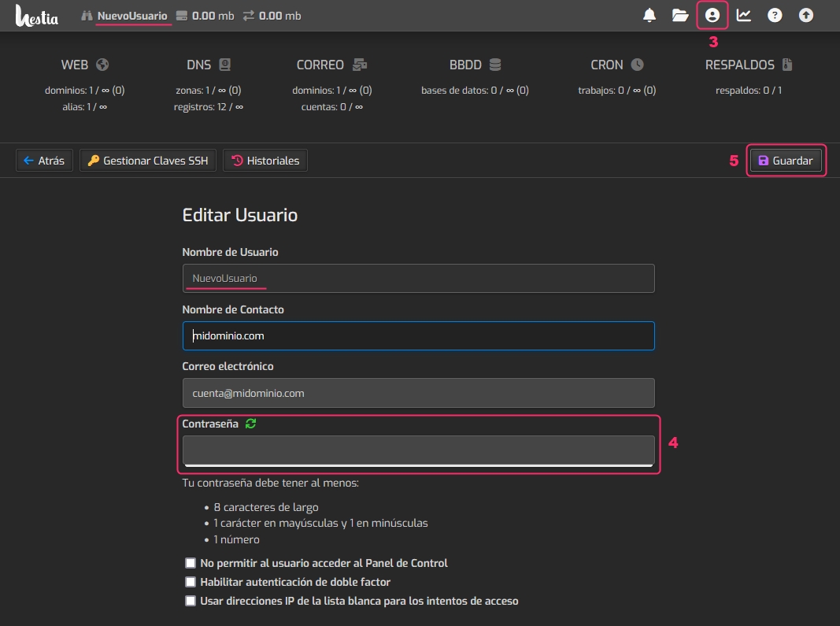Check 'Usar direcciones IP de la lista blanca'
This screenshot has width=840, height=626.
pyautogui.click(x=190, y=601)
